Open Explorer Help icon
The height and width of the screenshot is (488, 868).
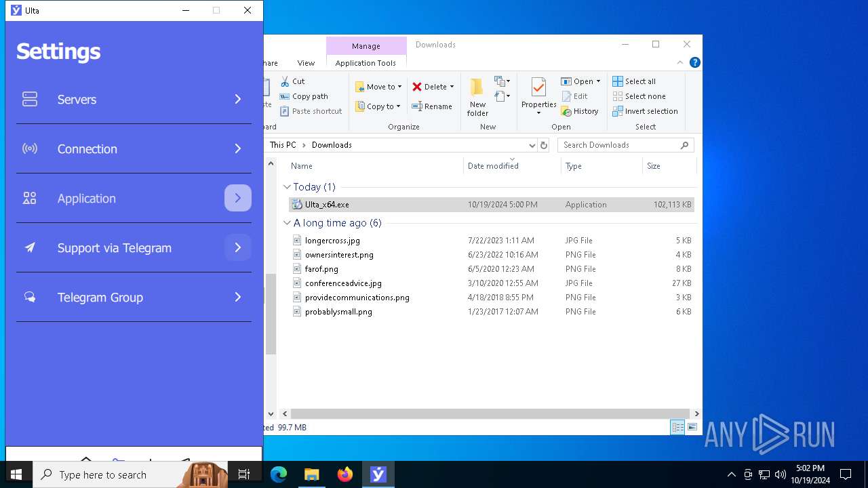click(694, 62)
